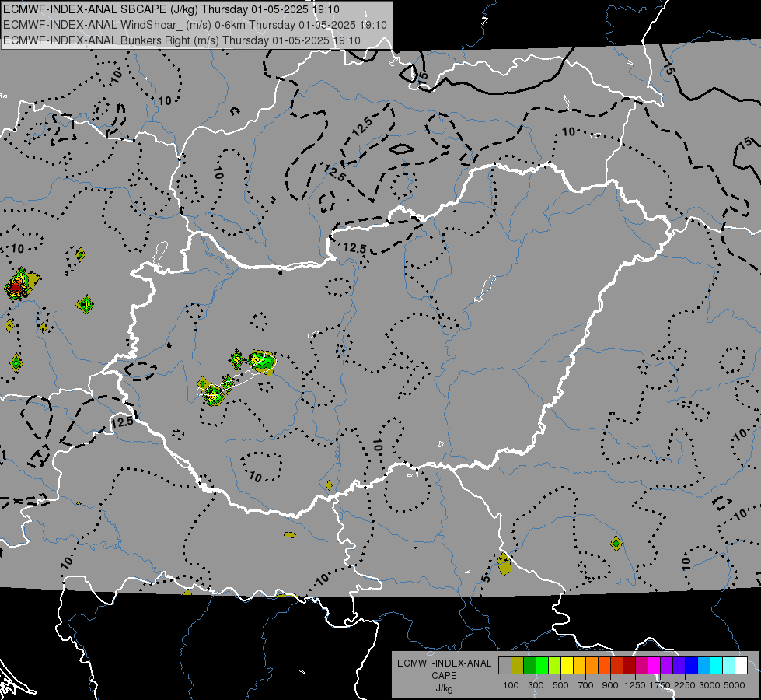The height and width of the screenshot is (700, 761).
Task: Click the 1750 legend value label
Action: [x=660, y=685]
